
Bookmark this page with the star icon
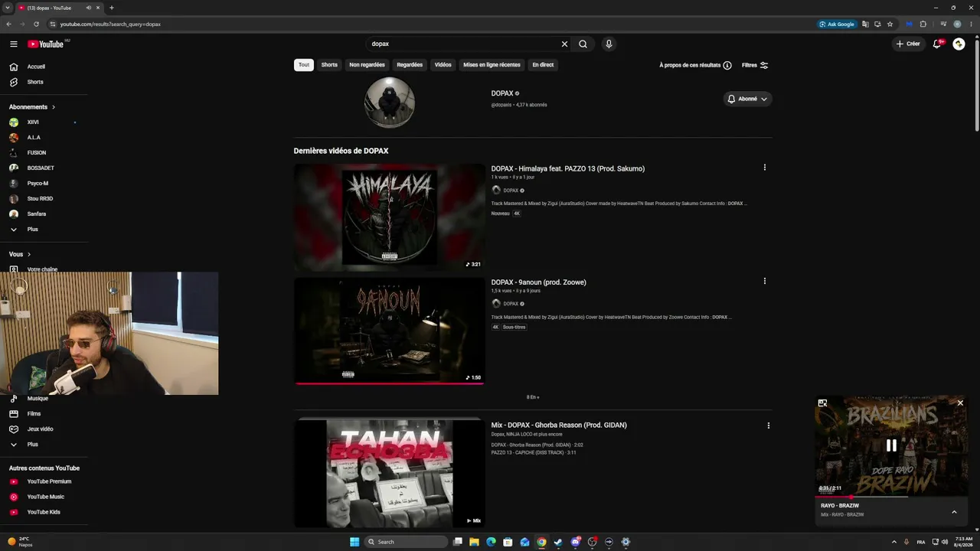tap(890, 24)
